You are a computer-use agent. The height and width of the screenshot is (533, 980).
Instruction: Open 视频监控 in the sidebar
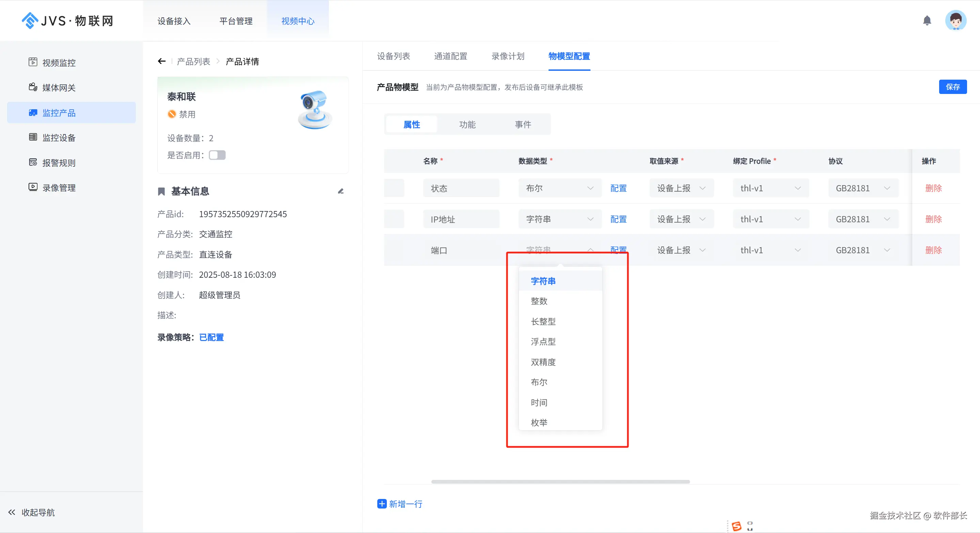pyautogui.click(x=59, y=63)
